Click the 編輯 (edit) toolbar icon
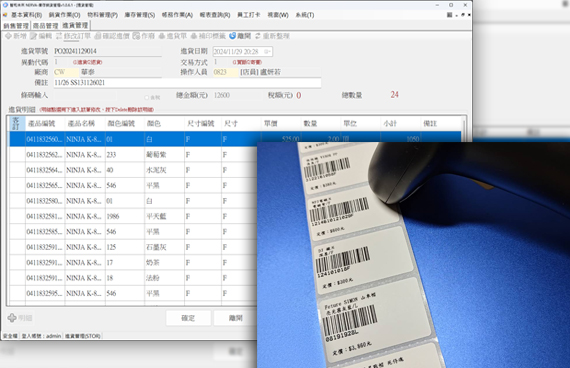The image size is (570, 368). [33, 36]
